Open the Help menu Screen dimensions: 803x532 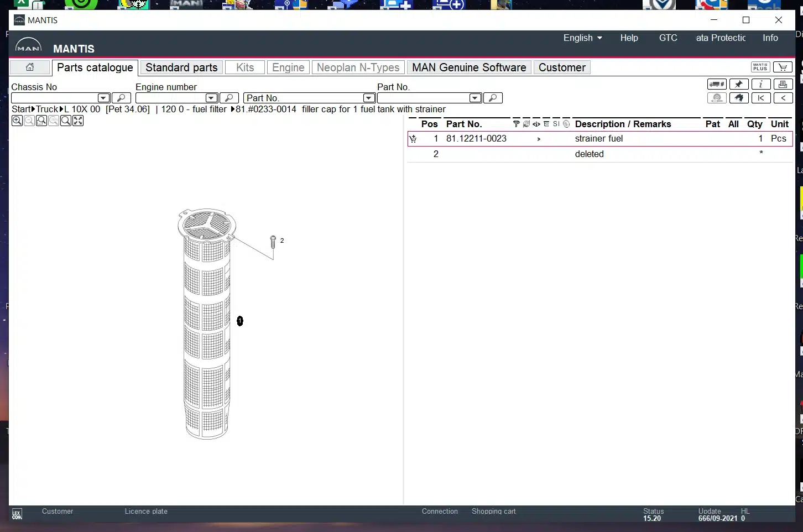(629, 38)
